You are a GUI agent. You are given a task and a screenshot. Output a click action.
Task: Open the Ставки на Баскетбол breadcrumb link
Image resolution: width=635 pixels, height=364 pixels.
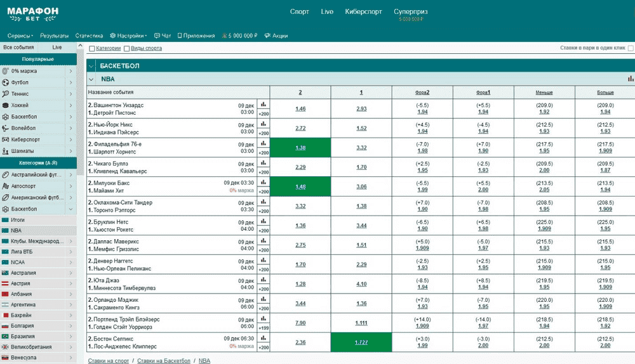pyautogui.click(x=164, y=360)
